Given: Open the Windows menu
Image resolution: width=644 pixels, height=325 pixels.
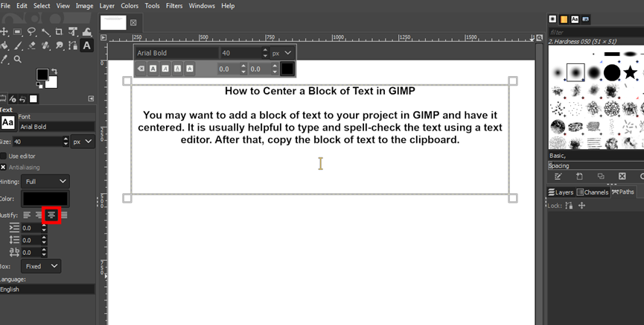Looking at the screenshot, I should [202, 6].
